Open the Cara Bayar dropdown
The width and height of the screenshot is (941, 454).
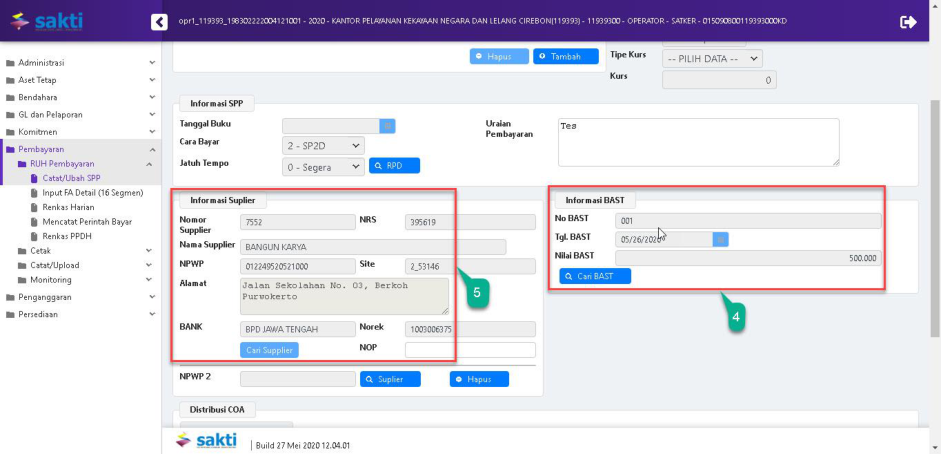323,146
